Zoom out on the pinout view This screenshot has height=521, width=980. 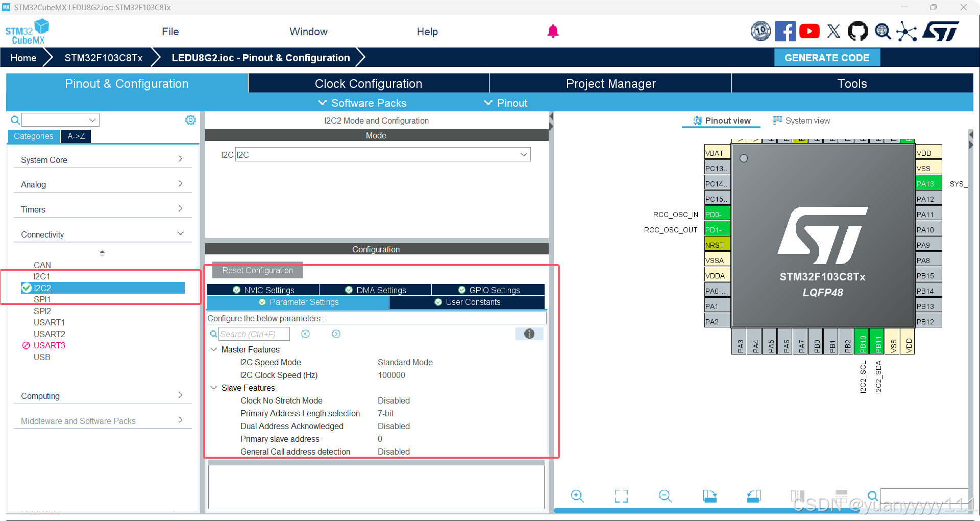click(665, 496)
